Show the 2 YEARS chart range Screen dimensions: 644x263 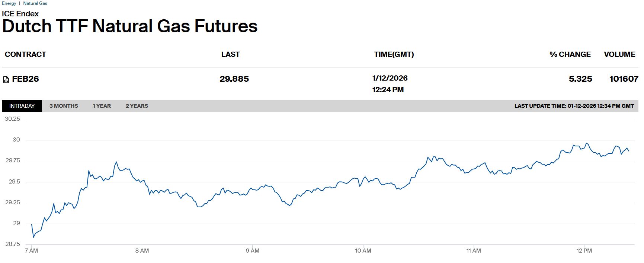click(137, 106)
